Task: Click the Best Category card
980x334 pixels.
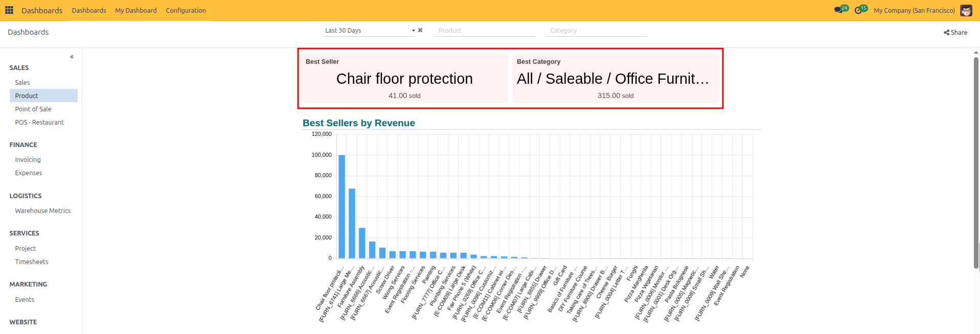Action: pyautogui.click(x=616, y=79)
